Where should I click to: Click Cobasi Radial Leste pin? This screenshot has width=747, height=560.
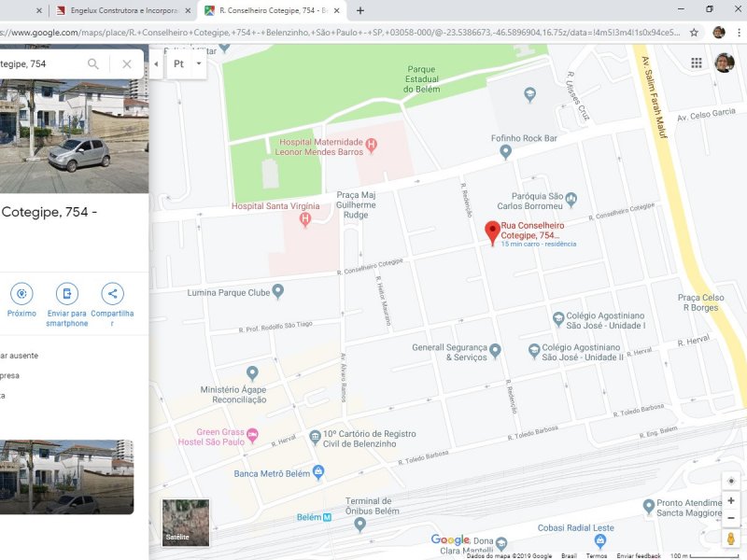coord(600,540)
